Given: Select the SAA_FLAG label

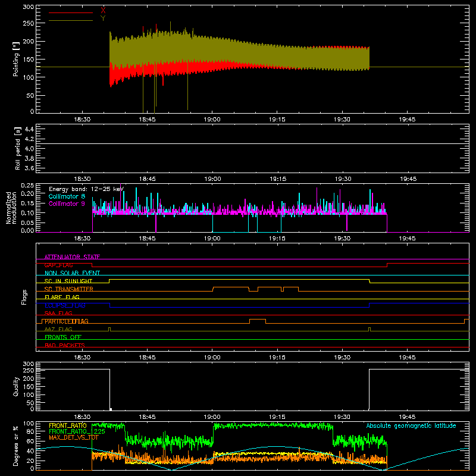Looking at the screenshot, I should (58, 313).
